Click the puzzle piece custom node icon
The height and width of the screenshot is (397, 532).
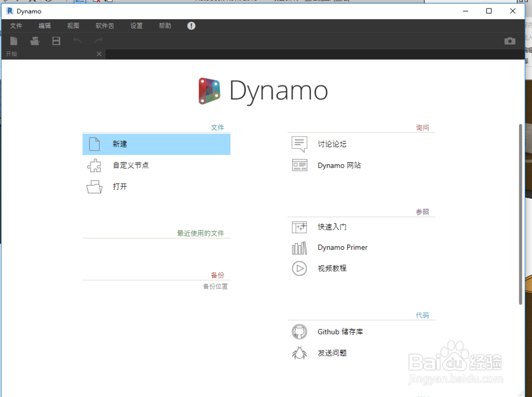(94, 165)
